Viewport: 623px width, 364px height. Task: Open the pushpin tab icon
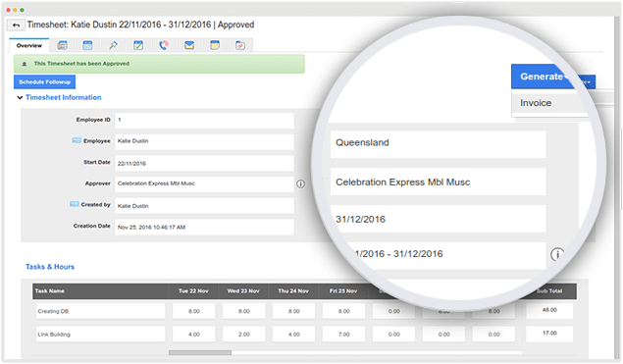coord(113,45)
